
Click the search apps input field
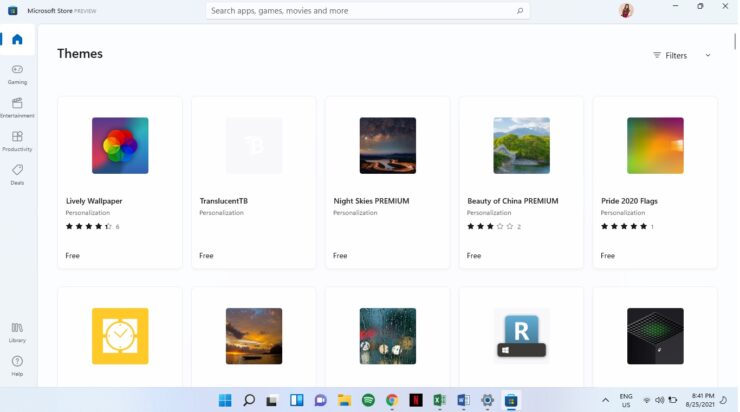point(360,11)
